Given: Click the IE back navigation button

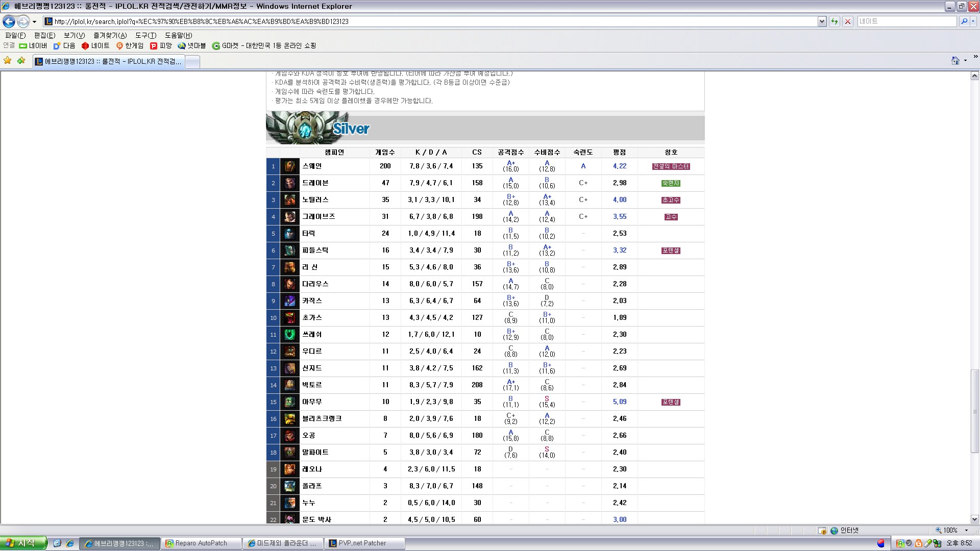Looking at the screenshot, I should pyautogui.click(x=9, y=21).
